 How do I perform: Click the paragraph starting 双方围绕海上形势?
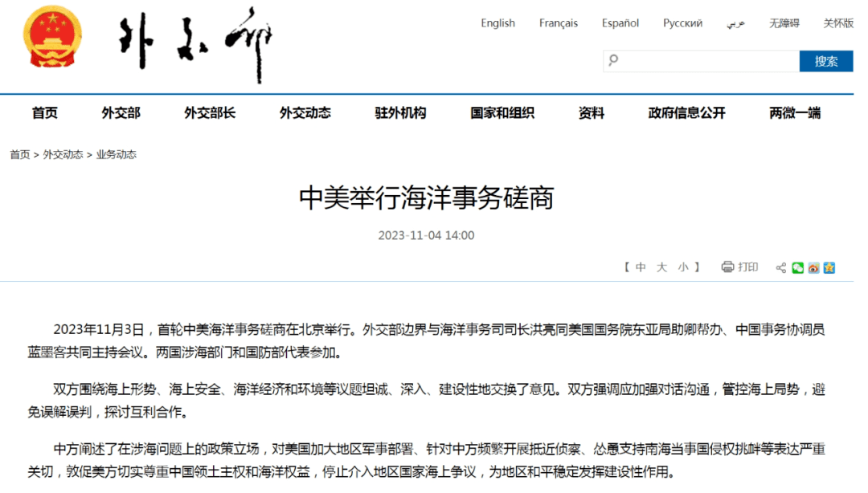(x=426, y=401)
